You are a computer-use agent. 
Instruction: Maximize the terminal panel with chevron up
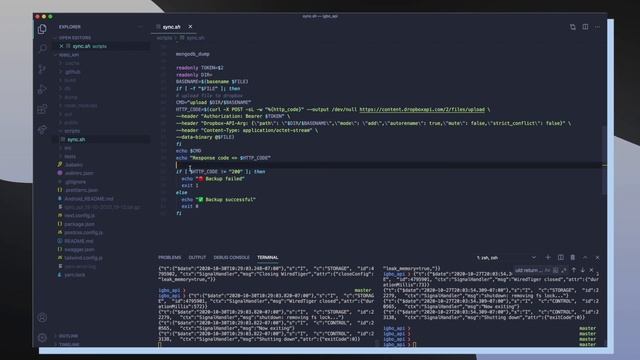coord(585,258)
